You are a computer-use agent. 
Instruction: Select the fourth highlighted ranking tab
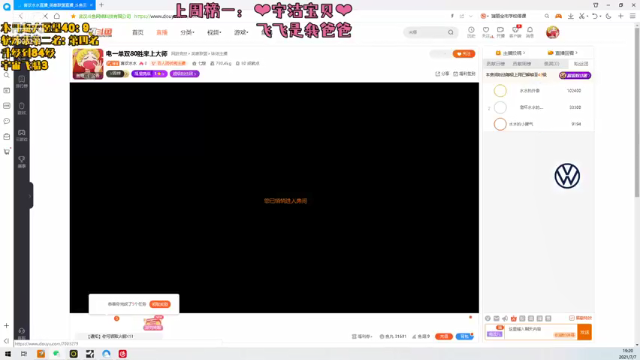click(580, 64)
